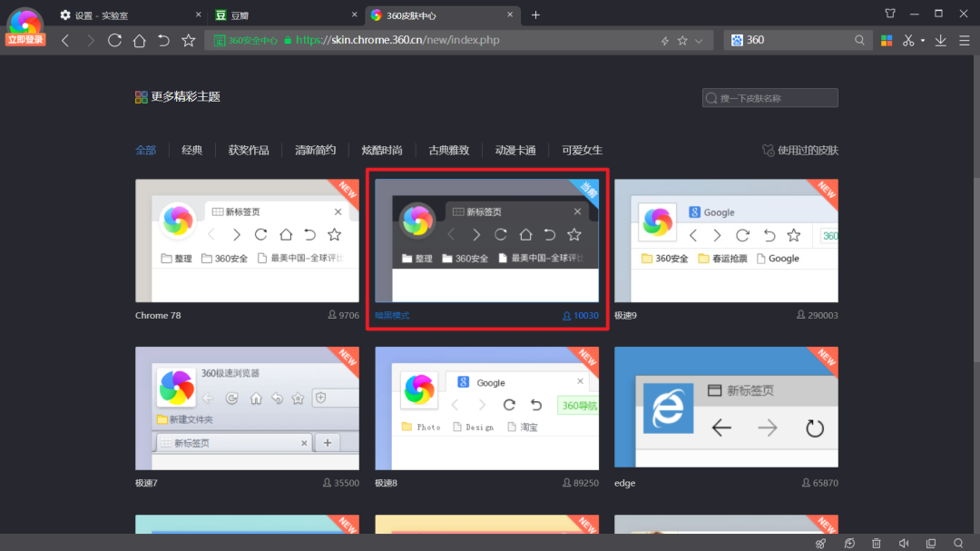The width and height of the screenshot is (980, 551).
Task: Choose the 极速8 skin thumbnail
Action: 487,408
